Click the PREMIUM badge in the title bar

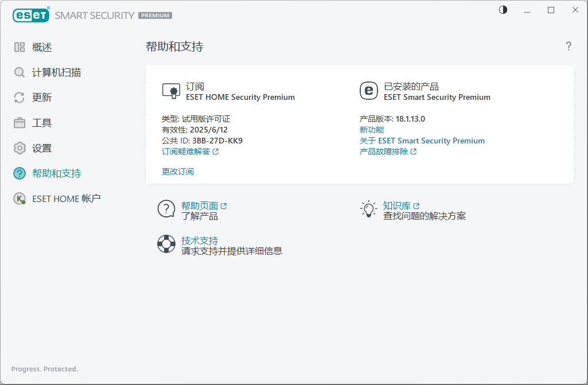point(155,15)
